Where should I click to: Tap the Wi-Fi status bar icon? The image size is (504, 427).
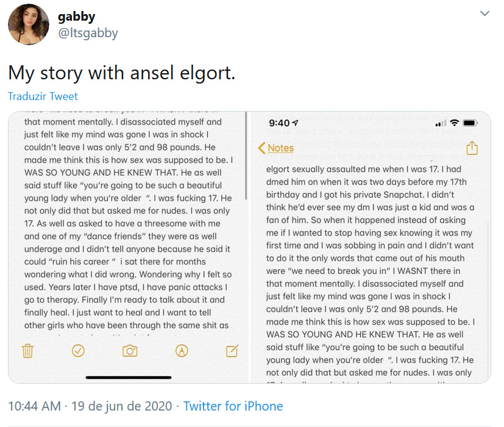pos(454,123)
